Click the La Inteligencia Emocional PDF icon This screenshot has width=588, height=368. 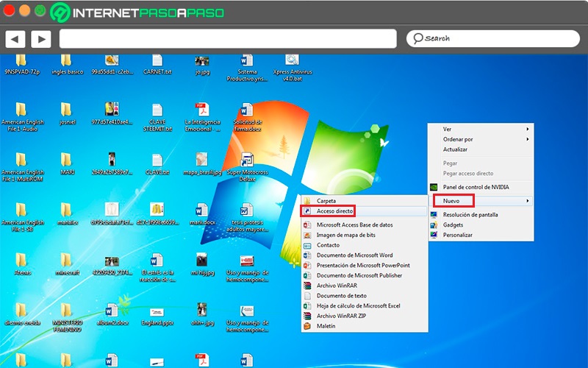(x=203, y=110)
